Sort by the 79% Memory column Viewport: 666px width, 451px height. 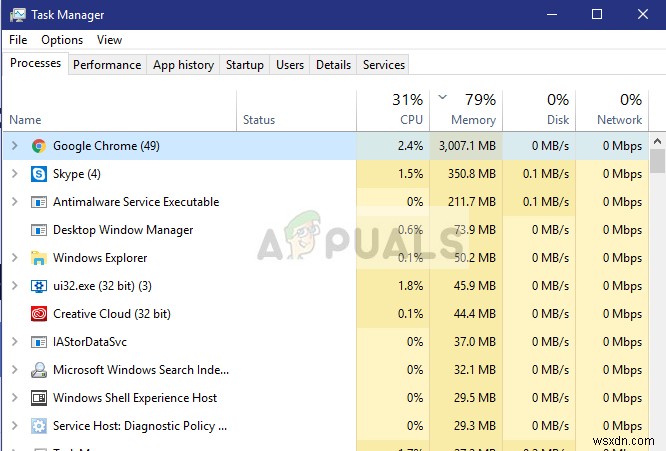tap(466, 110)
